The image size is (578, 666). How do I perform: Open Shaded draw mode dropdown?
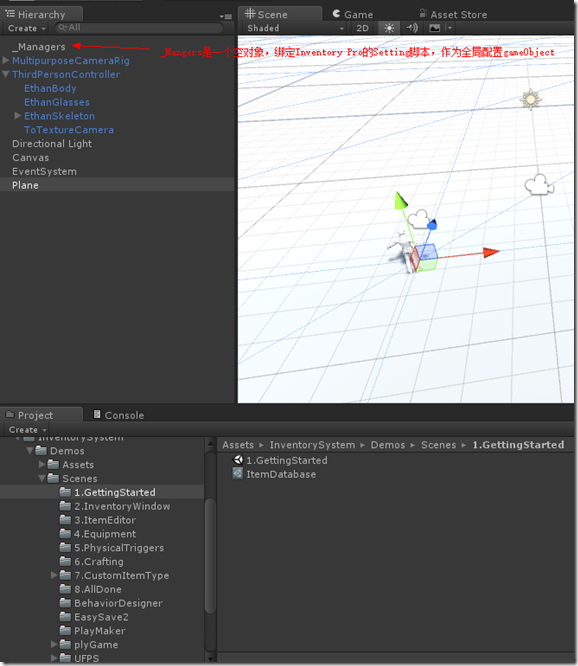(x=296, y=28)
